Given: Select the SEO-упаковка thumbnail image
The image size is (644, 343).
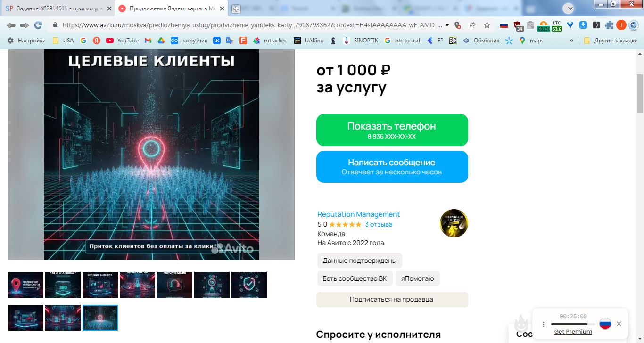Looking at the screenshot, I should pyautogui.click(x=63, y=285).
